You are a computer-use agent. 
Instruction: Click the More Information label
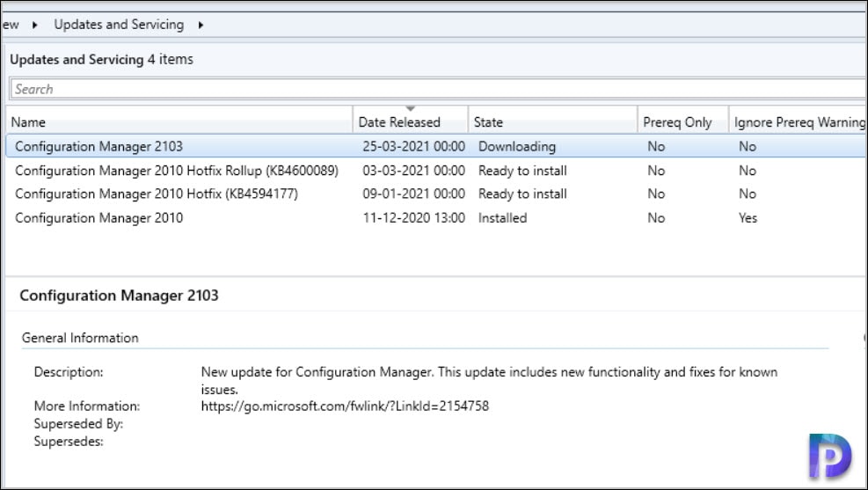tap(87, 406)
